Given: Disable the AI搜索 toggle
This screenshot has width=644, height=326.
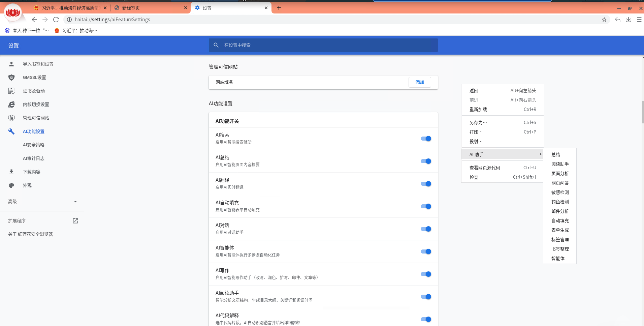Looking at the screenshot, I should point(426,139).
